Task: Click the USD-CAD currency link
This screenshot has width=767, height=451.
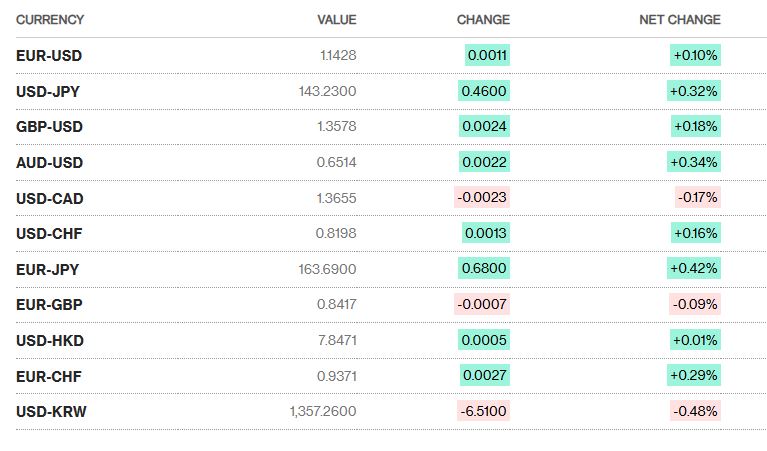Action: coord(49,199)
